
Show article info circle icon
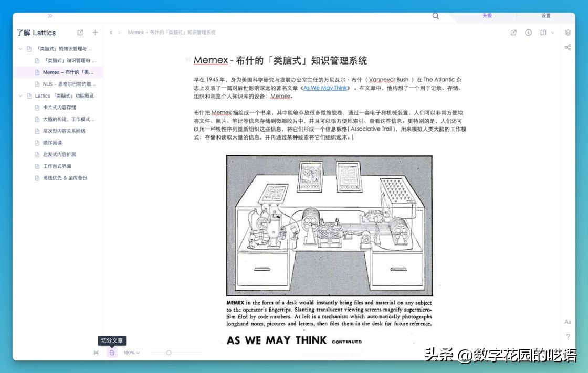528,33
